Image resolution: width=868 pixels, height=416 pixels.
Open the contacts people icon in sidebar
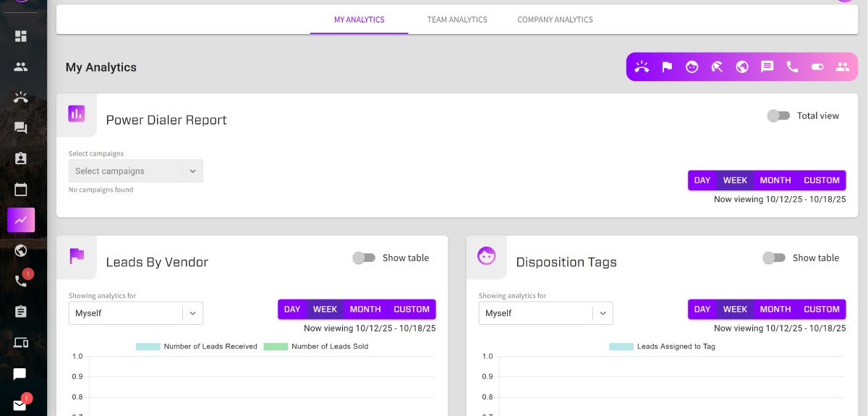(21, 67)
